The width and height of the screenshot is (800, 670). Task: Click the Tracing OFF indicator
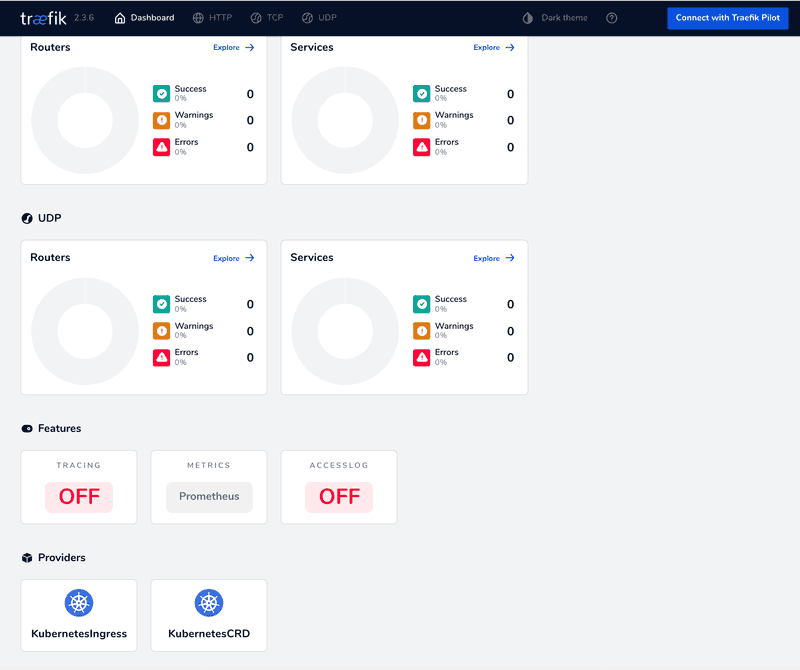coord(78,496)
